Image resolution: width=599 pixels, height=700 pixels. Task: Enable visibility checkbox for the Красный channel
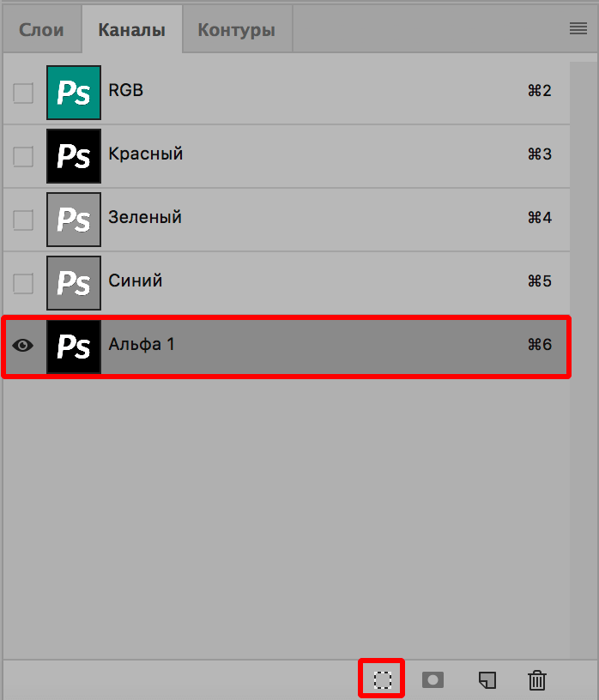(22, 156)
